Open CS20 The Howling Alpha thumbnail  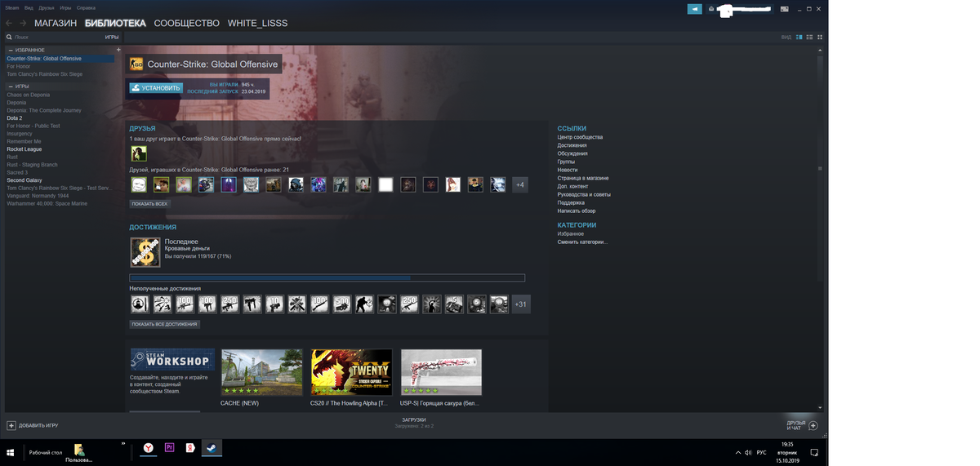[x=351, y=372]
